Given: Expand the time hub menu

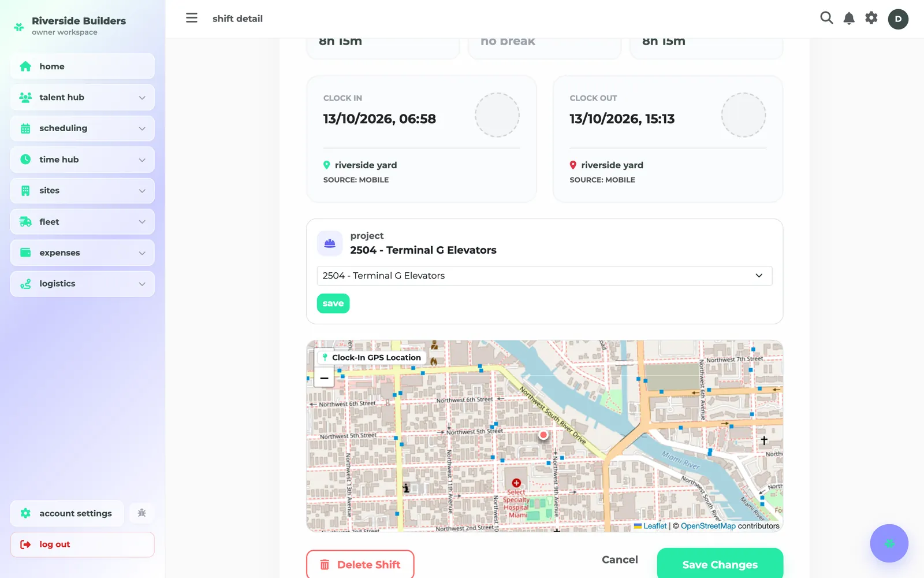Looking at the screenshot, I should point(83,160).
